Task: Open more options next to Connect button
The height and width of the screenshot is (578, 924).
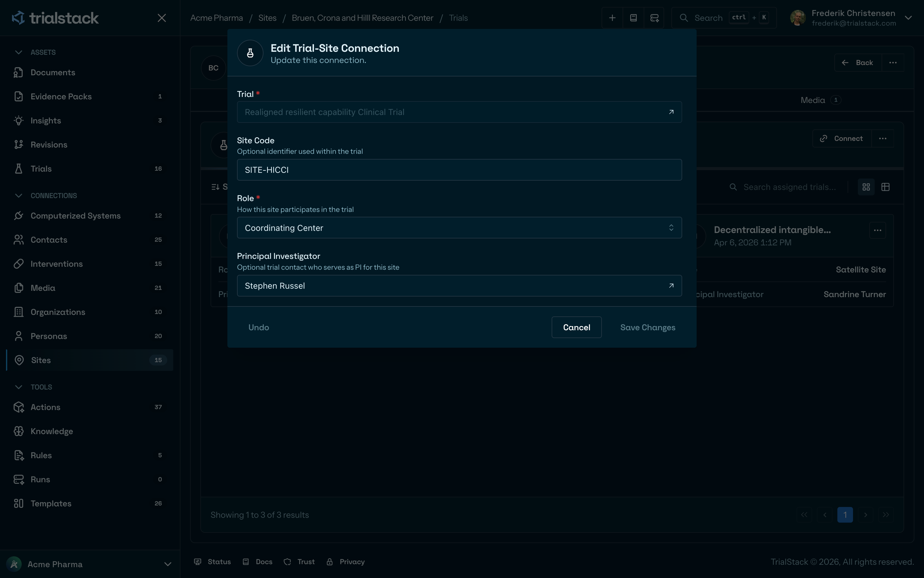Action: click(x=882, y=138)
